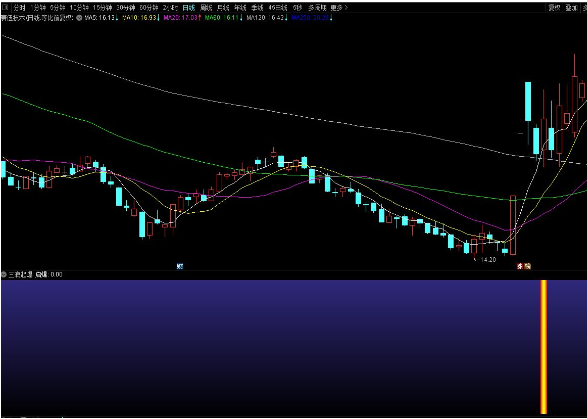Select the 15分钟 period tab
This screenshot has width=587, height=419.
[x=102, y=7]
